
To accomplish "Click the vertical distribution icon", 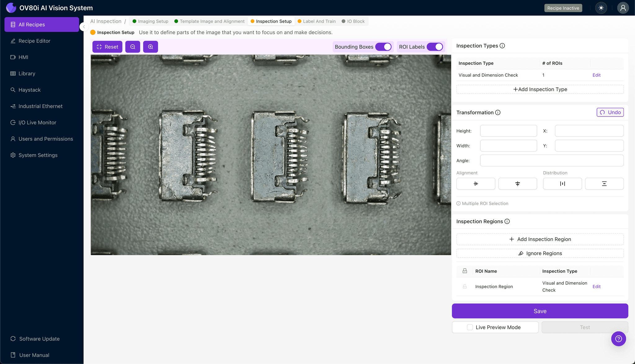I will 604,184.
